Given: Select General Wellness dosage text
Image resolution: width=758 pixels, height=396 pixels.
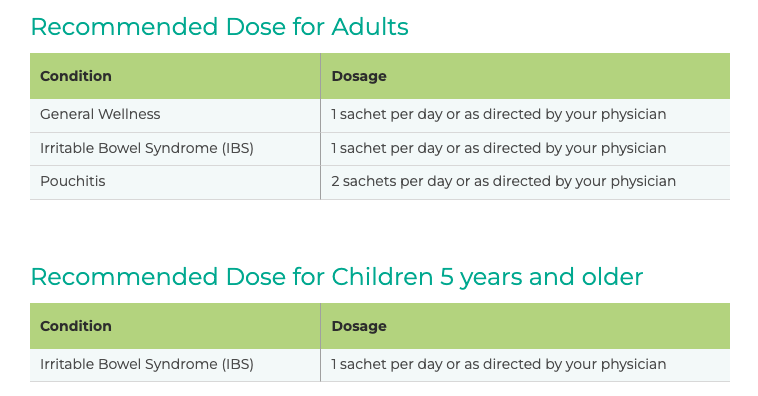Looking at the screenshot, I should (x=499, y=115).
